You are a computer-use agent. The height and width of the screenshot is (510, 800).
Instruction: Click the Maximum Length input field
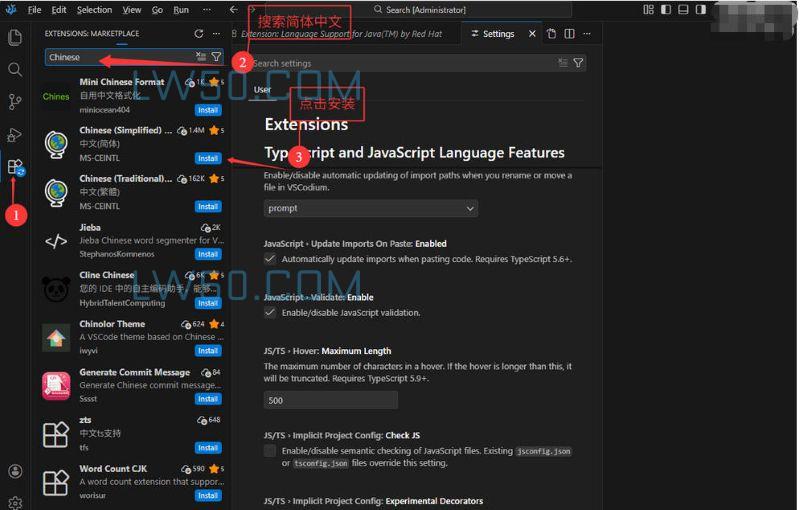[330, 400]
